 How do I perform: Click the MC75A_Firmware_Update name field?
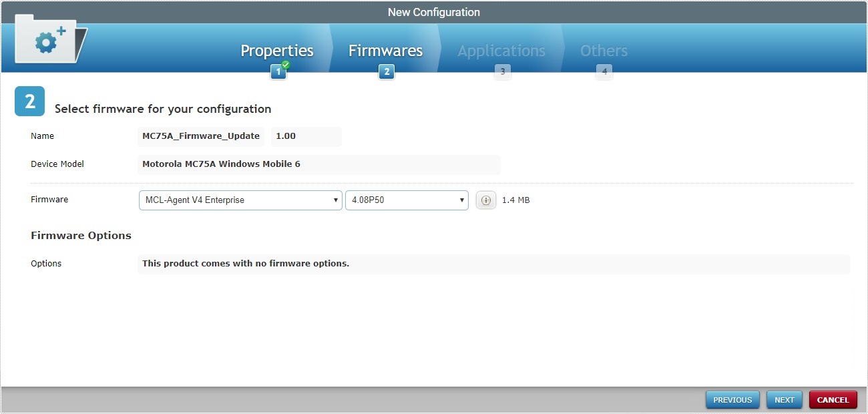pyautogui.click(x=201, y=136)
